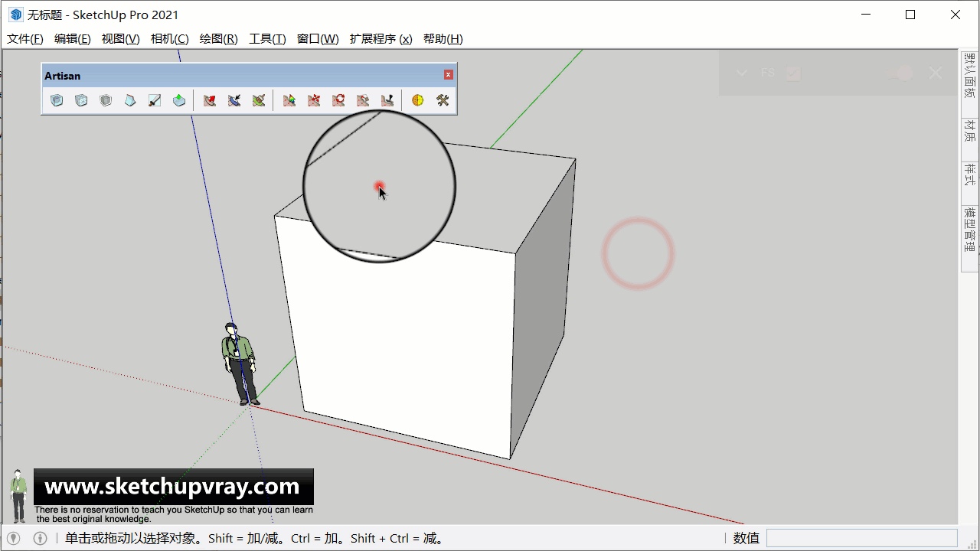Minimize the SketchUp window

(865, 15)
